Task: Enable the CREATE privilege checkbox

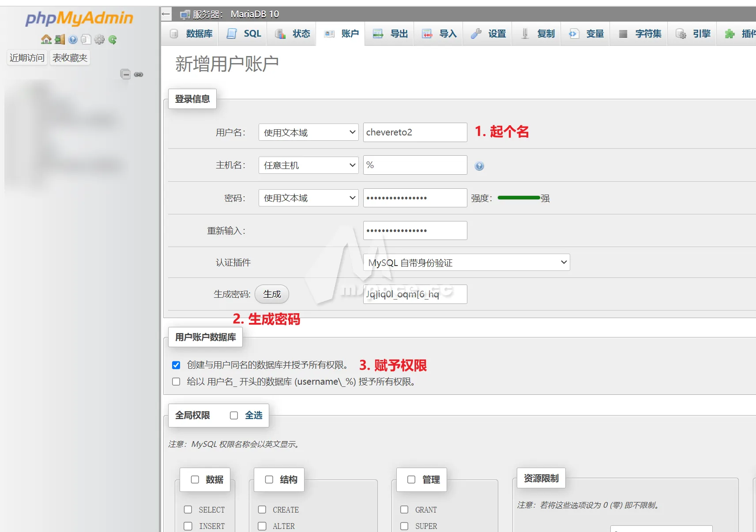Action: (x=262, y=510)
